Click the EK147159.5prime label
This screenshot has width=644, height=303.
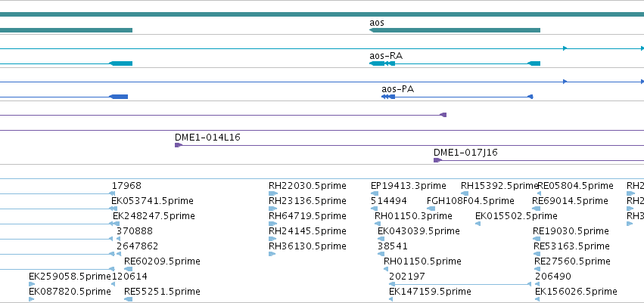(430, 291)
